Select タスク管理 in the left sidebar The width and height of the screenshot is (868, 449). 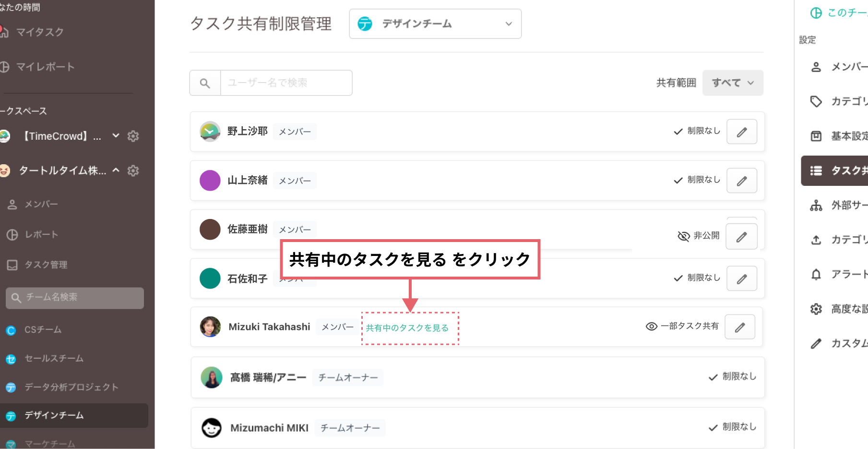point(46,265)
